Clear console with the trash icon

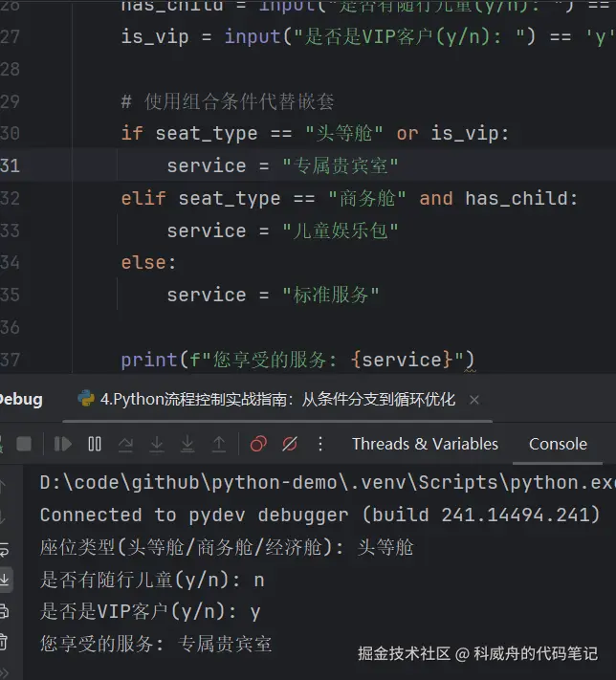(4, 642)
